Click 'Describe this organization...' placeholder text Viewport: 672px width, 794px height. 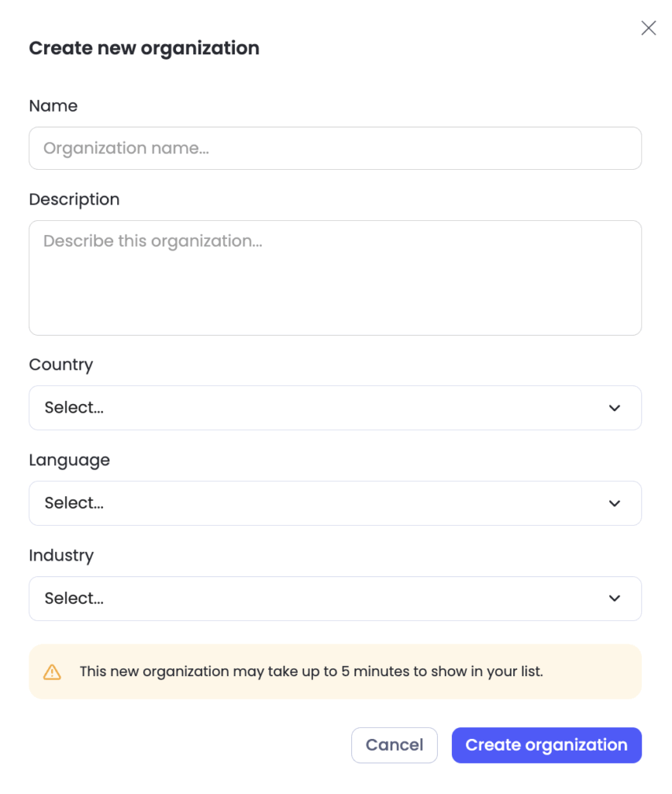pos(153,241)
